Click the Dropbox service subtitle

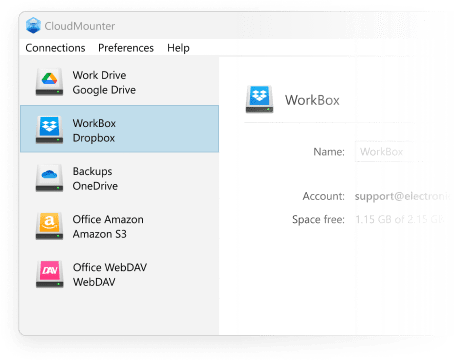point(94,138)
